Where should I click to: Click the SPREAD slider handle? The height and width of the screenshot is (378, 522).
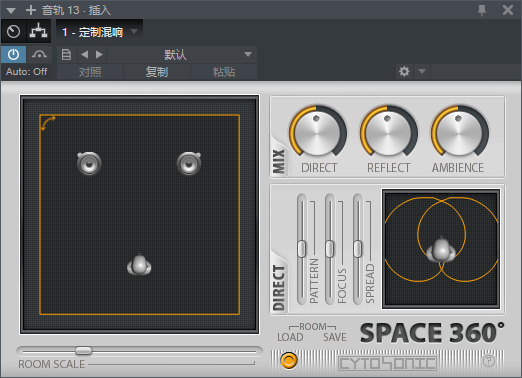(x=358, y=249)
